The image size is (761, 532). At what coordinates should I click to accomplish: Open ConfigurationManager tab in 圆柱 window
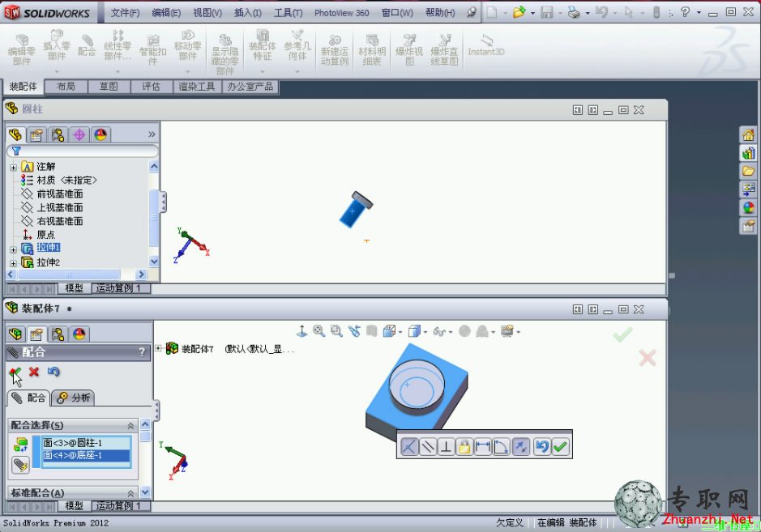tap(58, 134)
